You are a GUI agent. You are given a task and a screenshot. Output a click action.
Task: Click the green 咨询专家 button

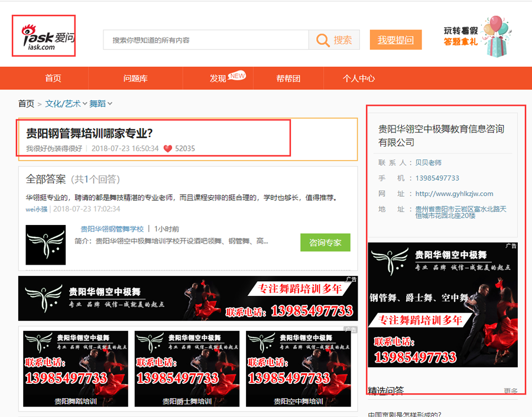tap(325, 242)
